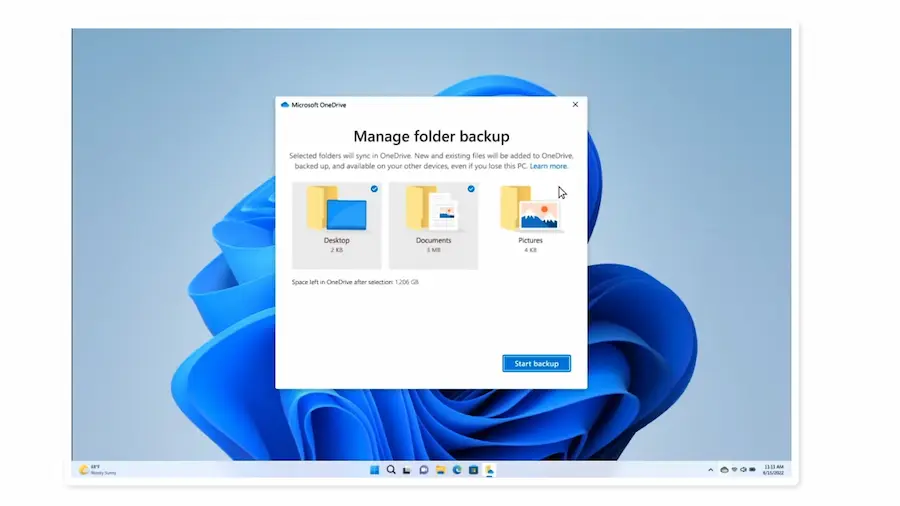Click the Start backup button
900x506 pixels.
(x=536, y=363)
